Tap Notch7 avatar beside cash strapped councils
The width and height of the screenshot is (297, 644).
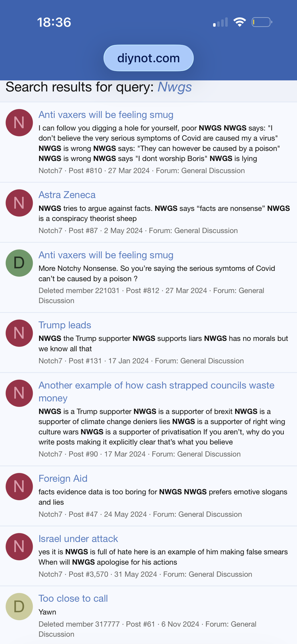pyautogui.click(x=19, y=393)
